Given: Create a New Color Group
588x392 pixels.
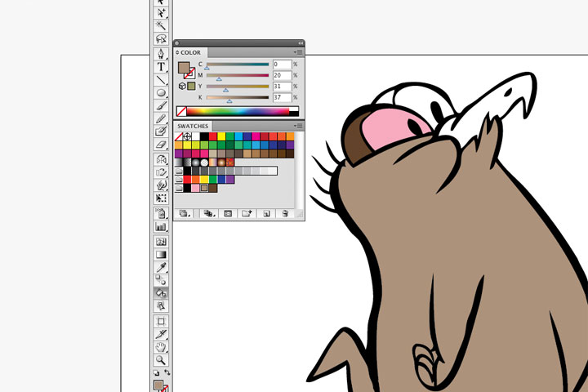Looking at the screenshot, I should [247, 213].
